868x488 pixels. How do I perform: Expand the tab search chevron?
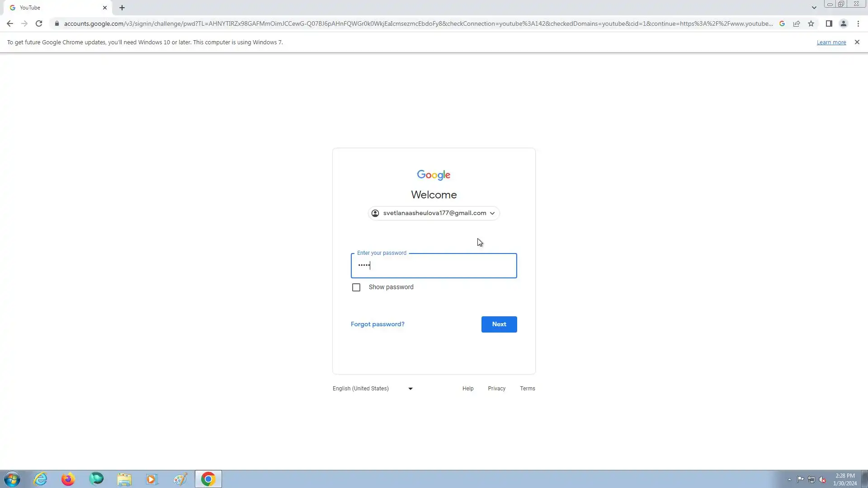(x=814, y=8)
